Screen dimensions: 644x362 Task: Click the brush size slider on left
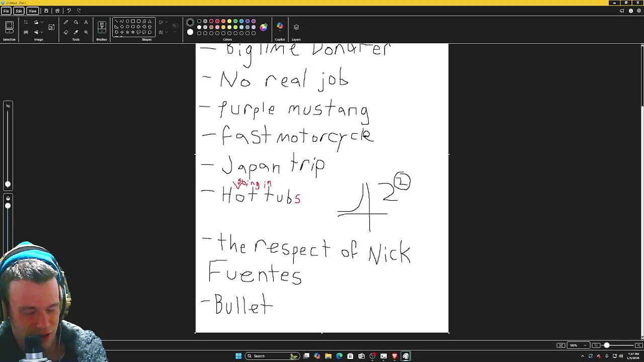(8, 184)
